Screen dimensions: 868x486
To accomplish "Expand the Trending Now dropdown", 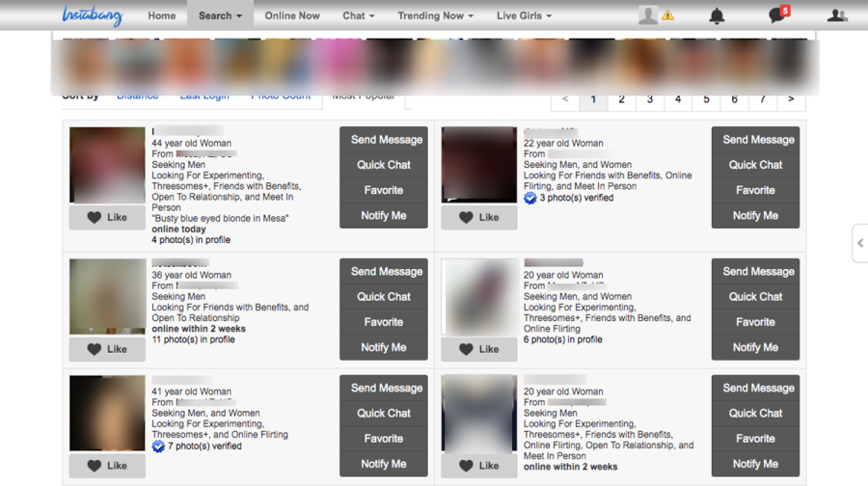I will point(436,15).
